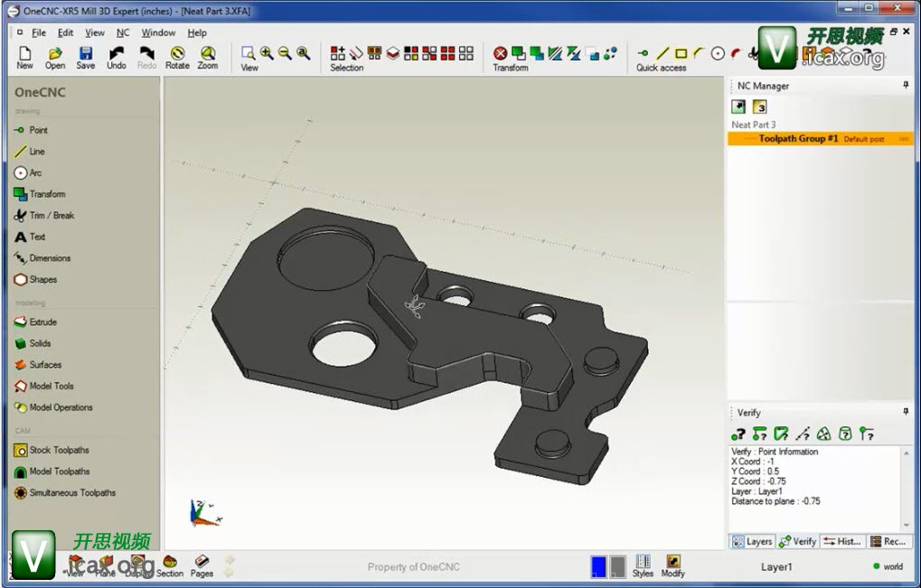Expand the Model Operations group
This screenshot has height=588, width=921.
[x=61, y=407]
